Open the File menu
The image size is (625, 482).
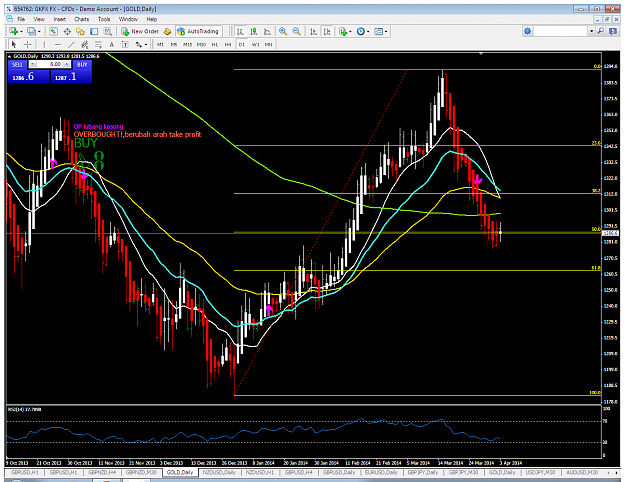[x=21, y=19]
